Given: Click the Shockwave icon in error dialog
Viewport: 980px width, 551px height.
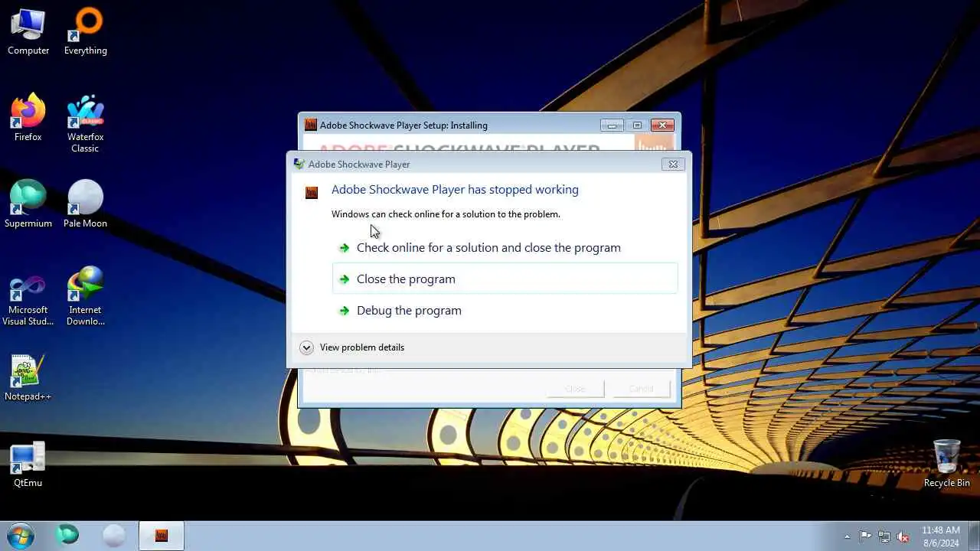Looking at the screenshot, I should [311, 192].
